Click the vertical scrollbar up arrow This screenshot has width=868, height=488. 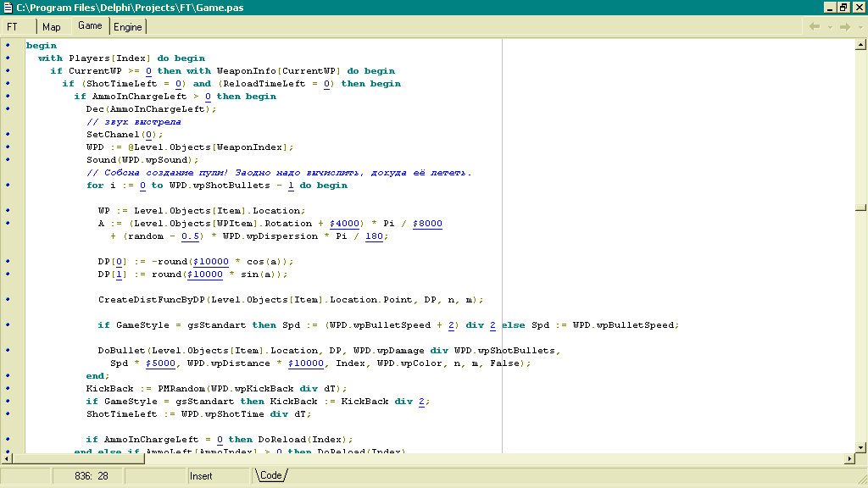(860, 46)
